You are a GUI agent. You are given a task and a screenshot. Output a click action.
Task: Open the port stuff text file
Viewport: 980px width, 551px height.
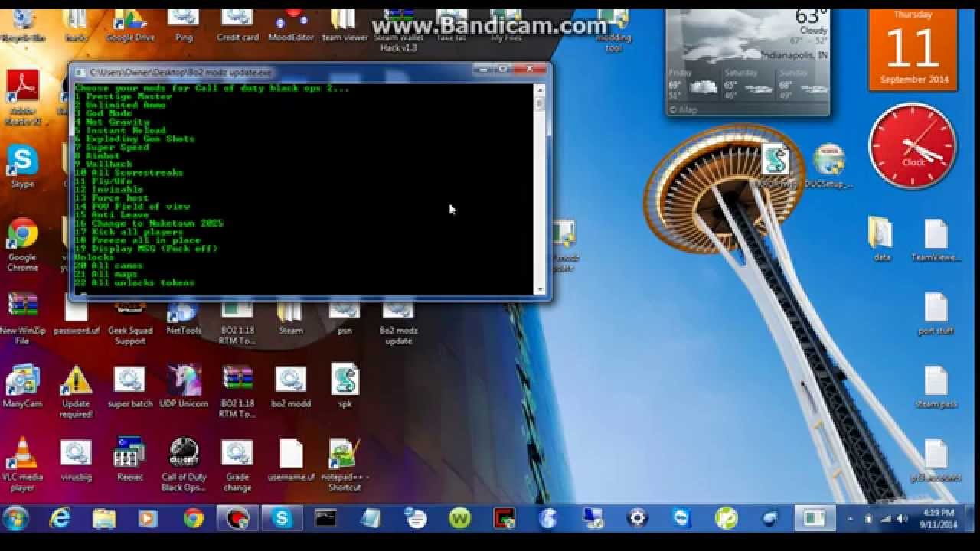pos(936,314)
